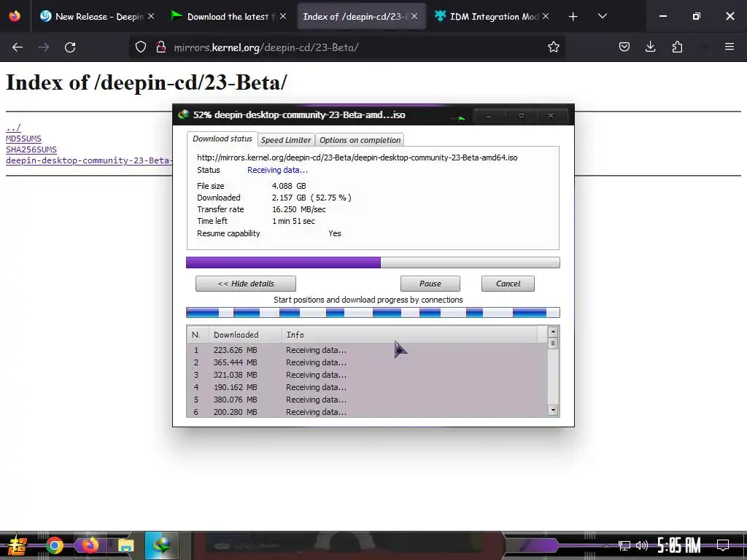Viewport: 747px width, 560px height.
Task: Click the Firefox back arrow
Action: click(x=18, y=47)
